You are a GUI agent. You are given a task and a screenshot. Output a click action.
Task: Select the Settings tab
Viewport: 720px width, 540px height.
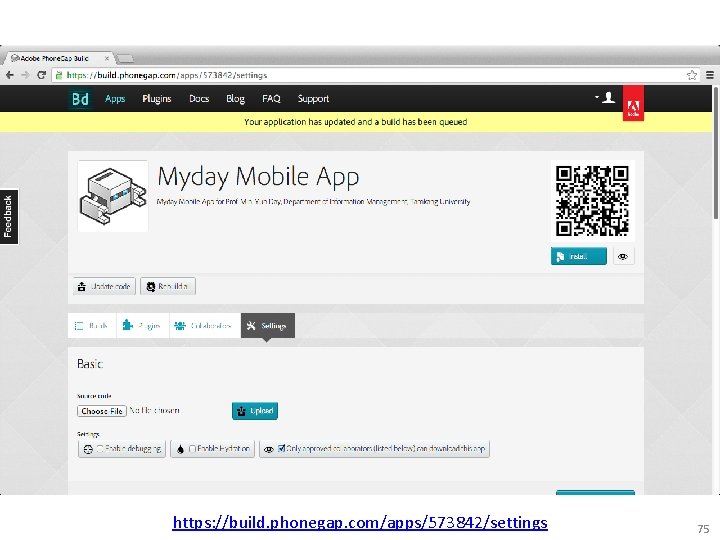click(268, 326)
